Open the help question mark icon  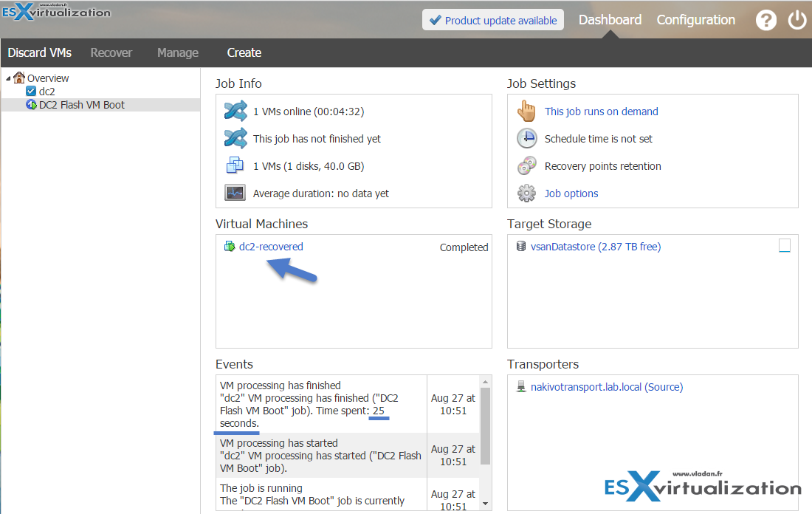click(766, 20)
